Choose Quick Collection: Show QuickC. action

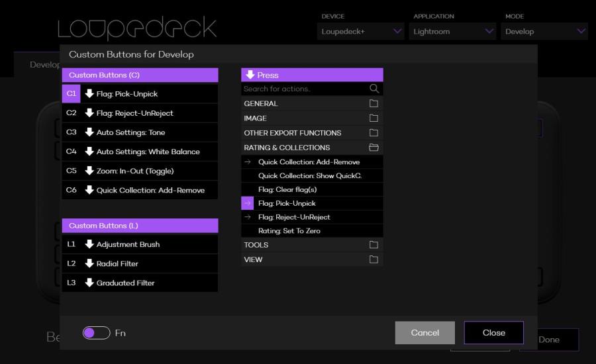point(312,175)
